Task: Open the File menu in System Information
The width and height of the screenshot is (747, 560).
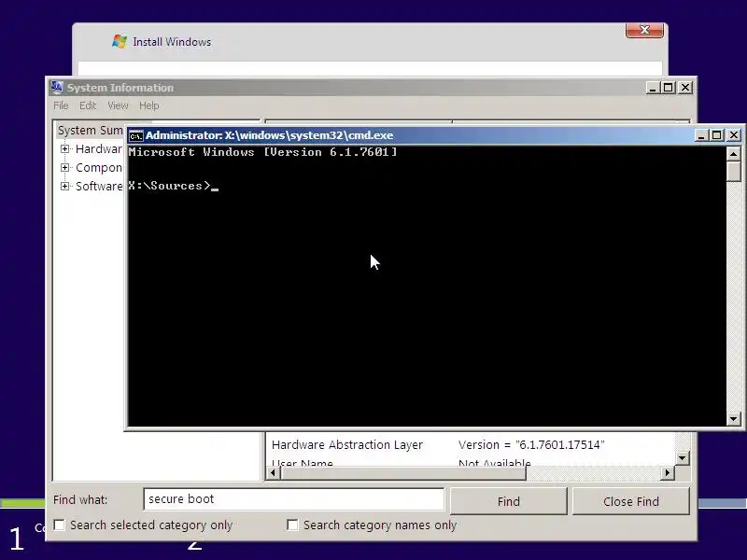Action: tap(61, 105)
